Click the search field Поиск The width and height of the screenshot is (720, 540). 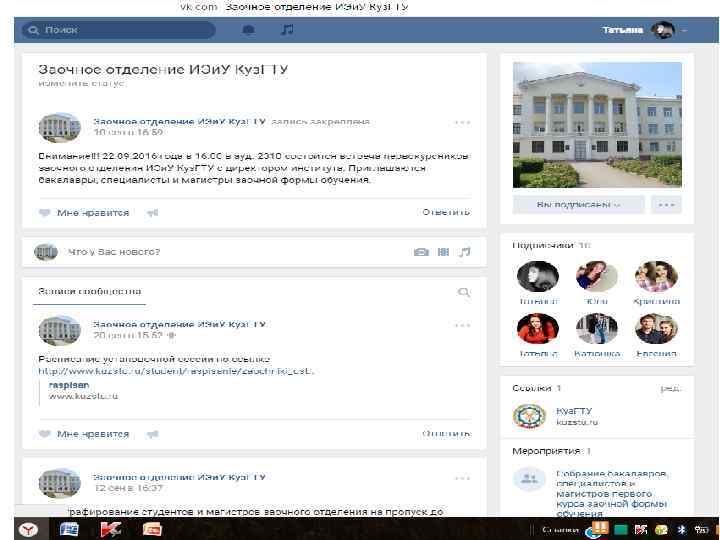118,30
